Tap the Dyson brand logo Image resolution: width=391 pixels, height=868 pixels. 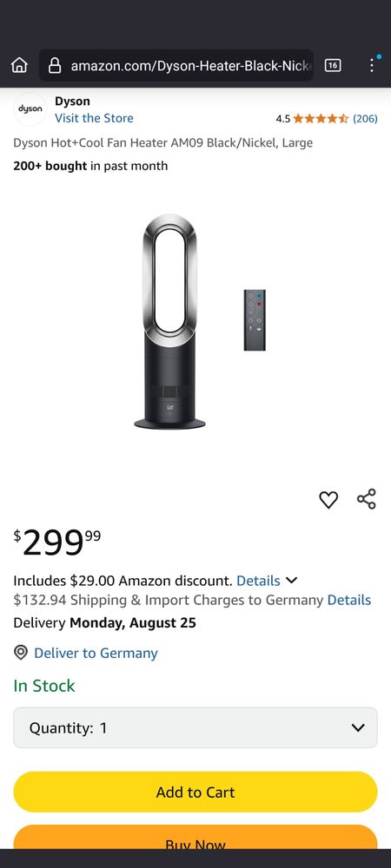click(30, 109)
